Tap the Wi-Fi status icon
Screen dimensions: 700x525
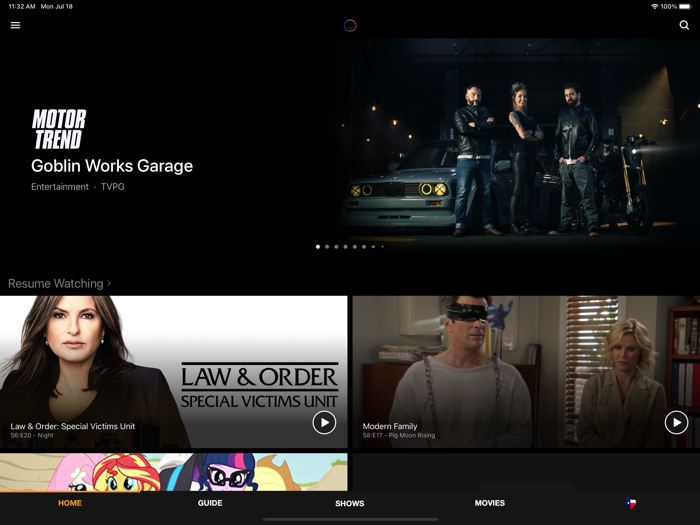(x=654, y=6)
